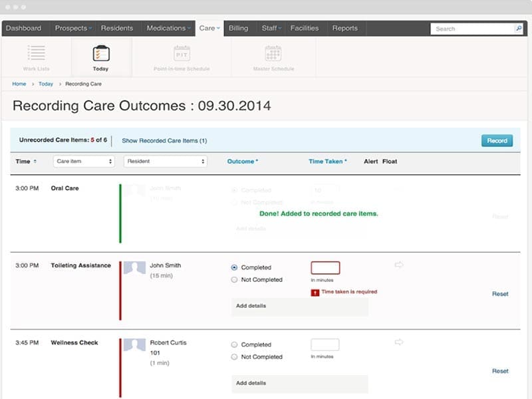Open the Facilities tab
The image size is (532, 399).
[x=305, y=28]
